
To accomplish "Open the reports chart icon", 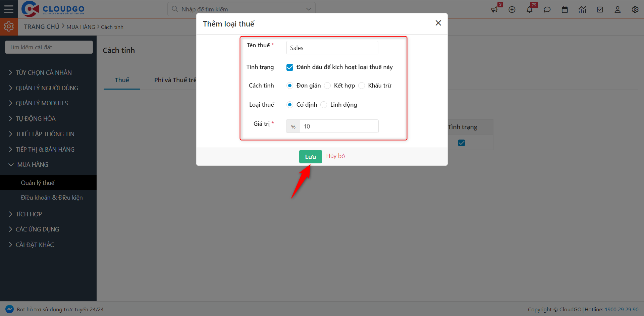I will [x=582, y=9].
